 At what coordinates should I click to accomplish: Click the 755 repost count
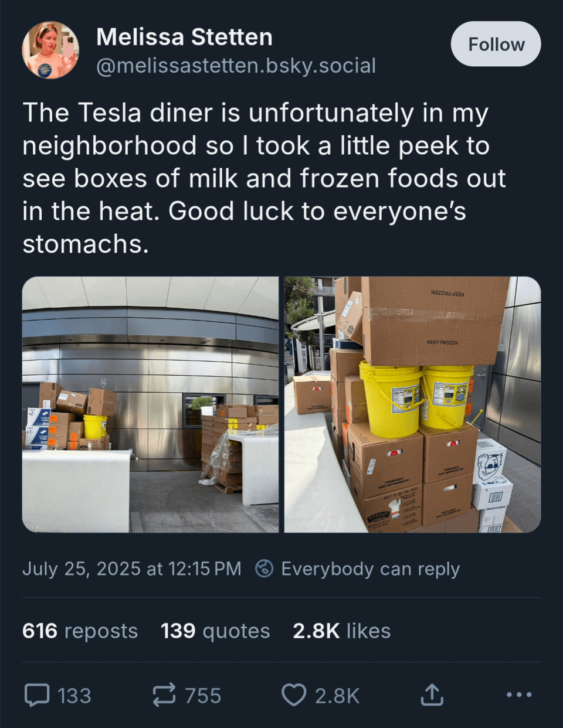(x=203, y=696)
